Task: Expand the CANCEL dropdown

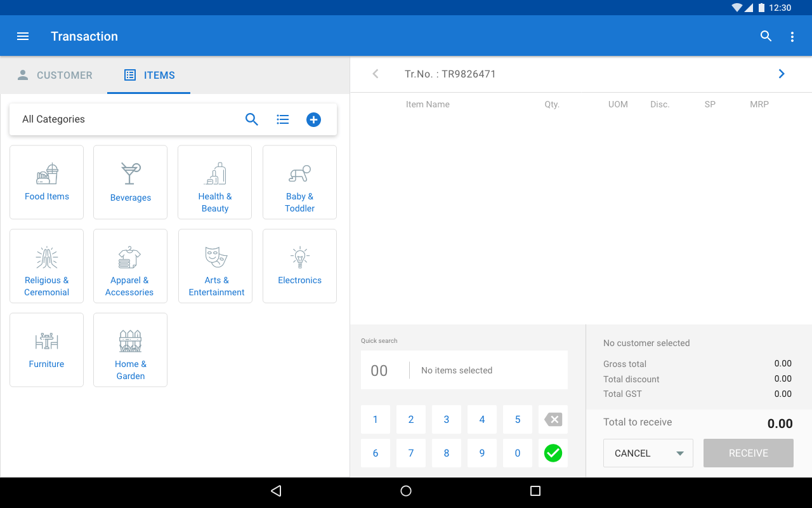Action: tap(679, 453)
